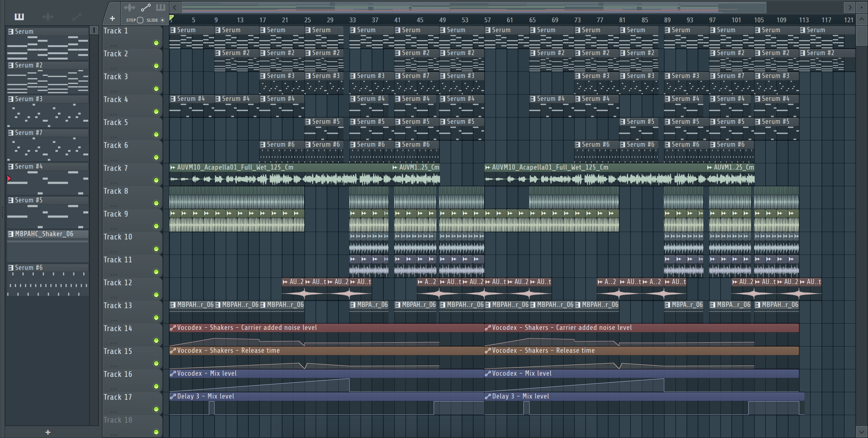The height and width of the screenshot is (438, 868).
Task: Open clip menu of the first Serum #6 clip
Action: 263,144
